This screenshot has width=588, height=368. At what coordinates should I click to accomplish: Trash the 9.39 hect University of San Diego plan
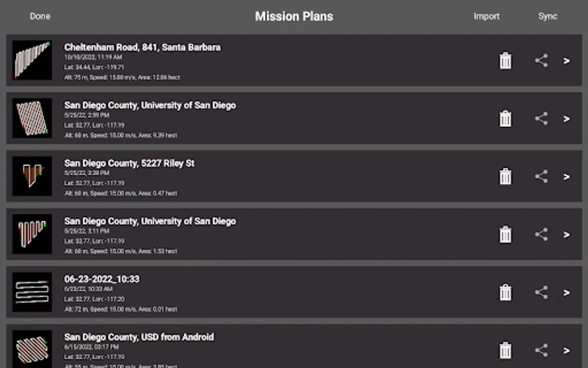(505, 119)
